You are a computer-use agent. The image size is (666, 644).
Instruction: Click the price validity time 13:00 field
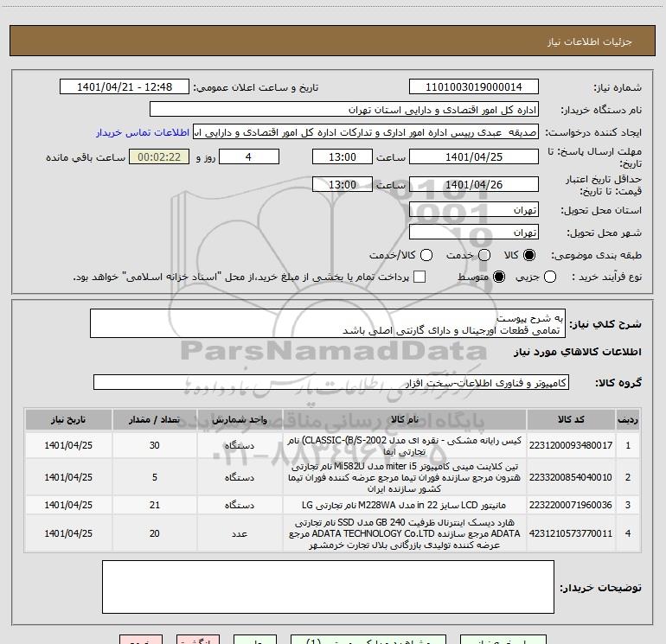(x=343, y=184)
